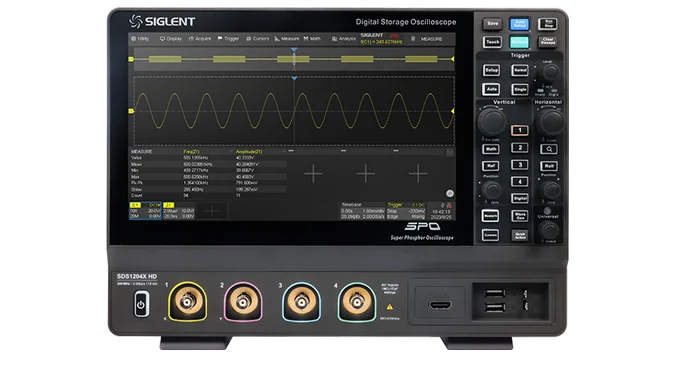Click the middle plus in measurement panel
Image resolution: width=675 pixels, height=380 pixels.
pyautogui.click(x=365, y=174)
